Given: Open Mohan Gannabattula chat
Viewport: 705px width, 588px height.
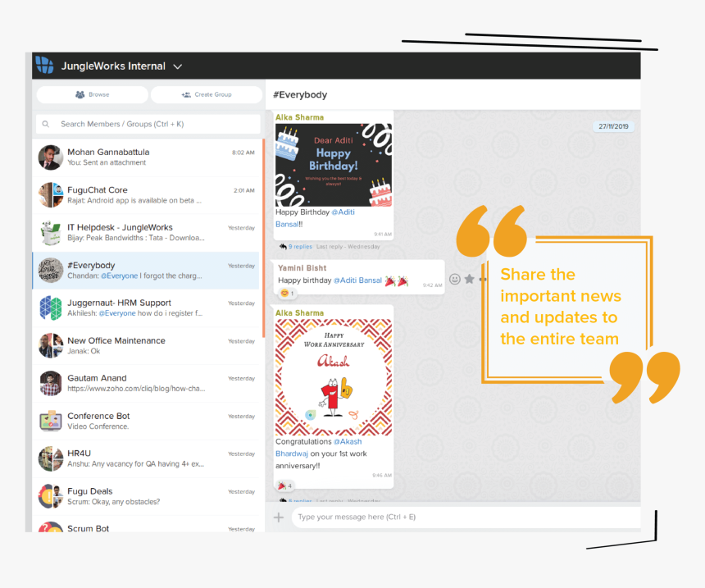Looking at the screenshot, I should click(x=147, y=157).
